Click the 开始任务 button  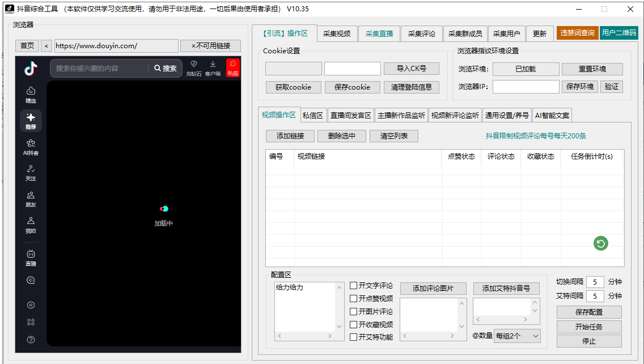(589, 327)
